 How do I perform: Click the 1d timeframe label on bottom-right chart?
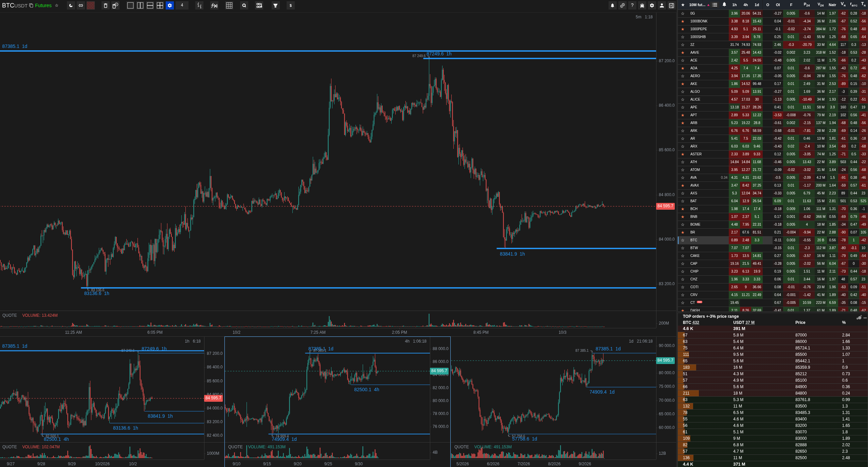[631, 341]
